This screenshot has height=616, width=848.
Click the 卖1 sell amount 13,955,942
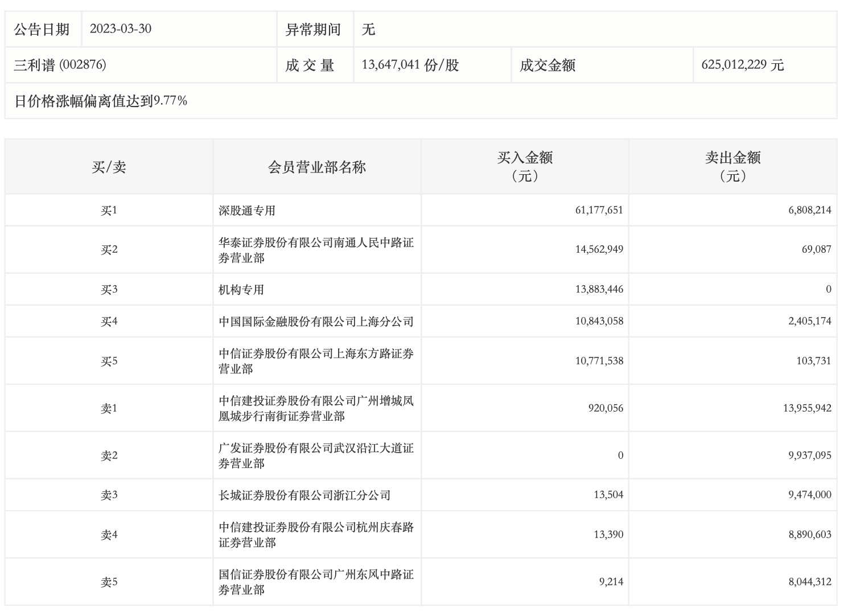pos(806,408)
